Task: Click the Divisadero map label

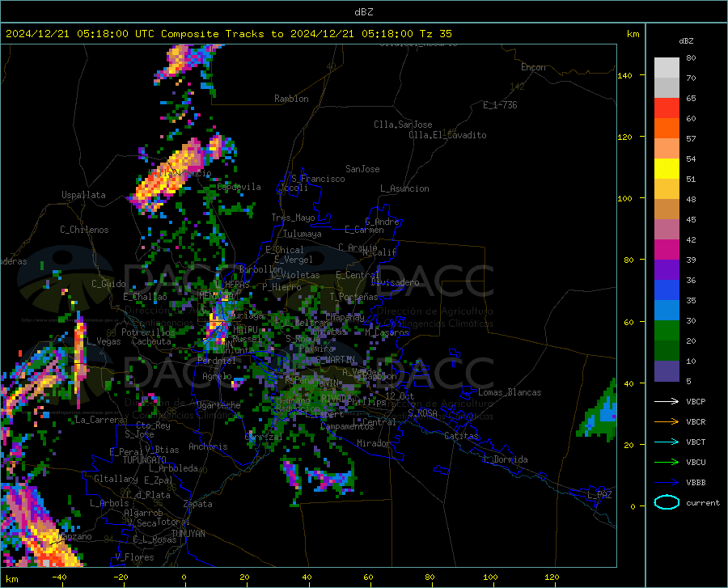Action: click(395, 282)
